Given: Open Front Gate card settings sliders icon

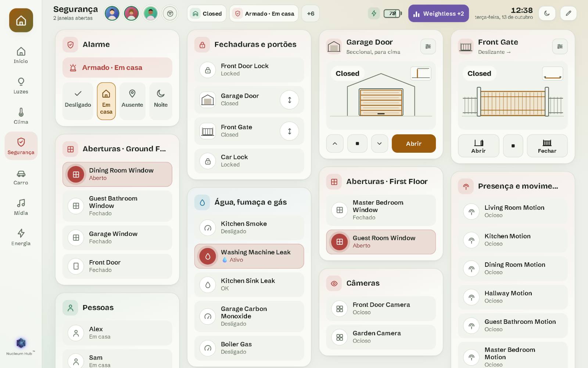Looking at the screenshot, I should click(x=560, y=46).
